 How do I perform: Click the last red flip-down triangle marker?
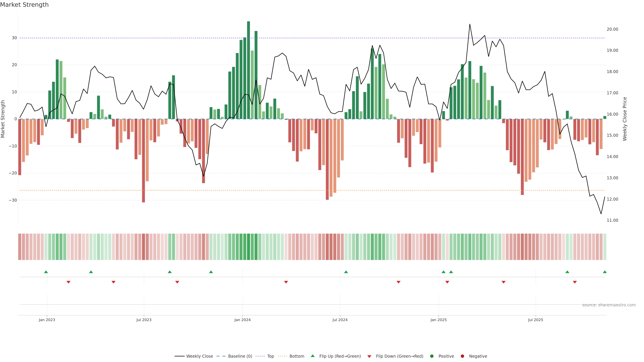point(575,282)
